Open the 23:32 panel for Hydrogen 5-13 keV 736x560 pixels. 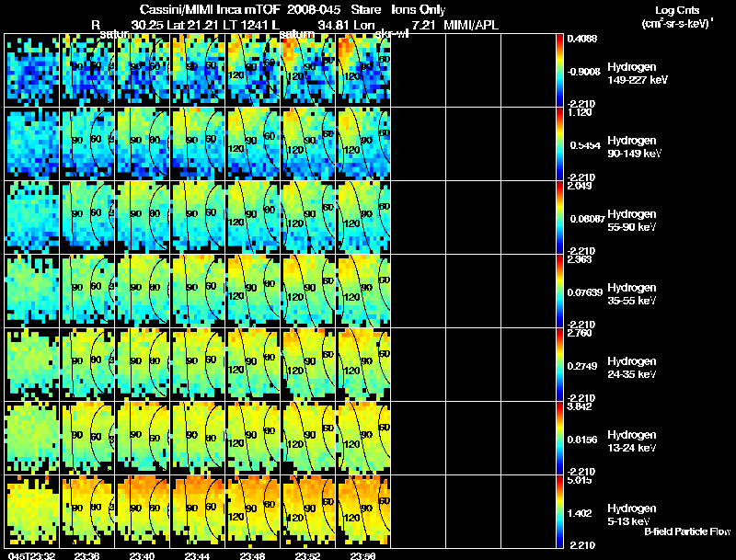pos(32,512)
